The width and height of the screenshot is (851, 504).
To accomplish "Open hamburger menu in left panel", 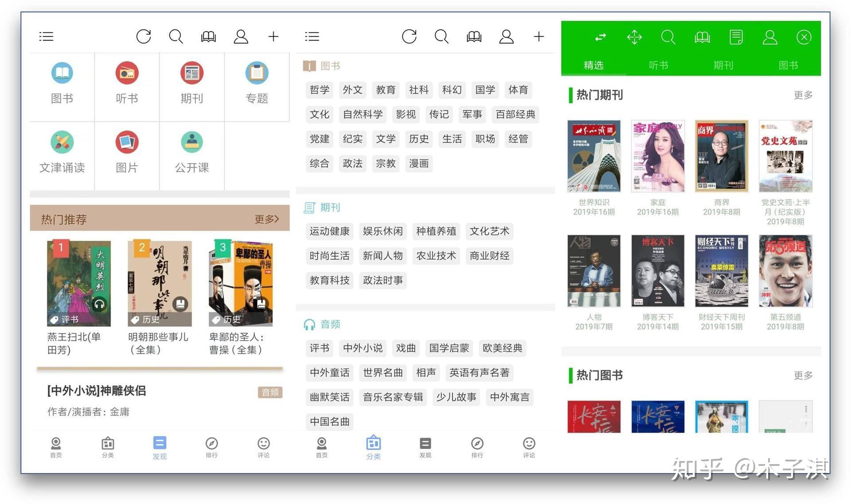I will pos(46,36).
